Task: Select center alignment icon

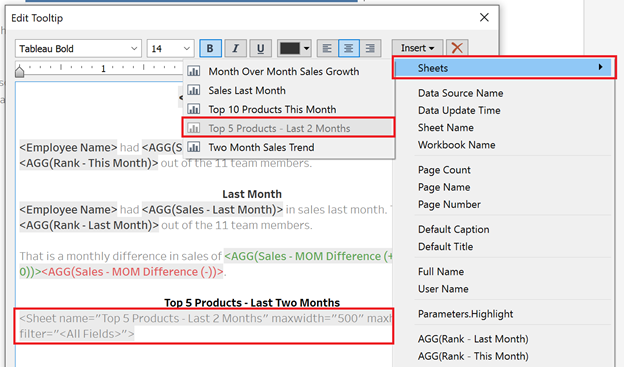Action: coord(349,49)
